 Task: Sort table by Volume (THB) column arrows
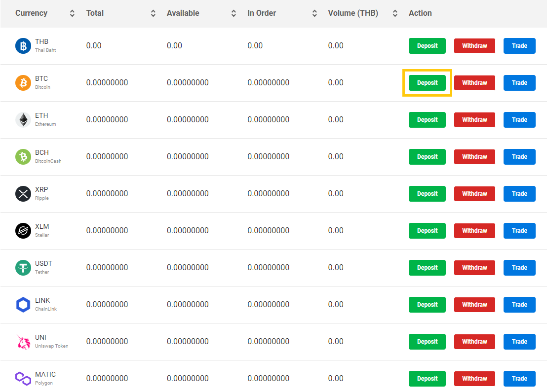click(395, 13)
